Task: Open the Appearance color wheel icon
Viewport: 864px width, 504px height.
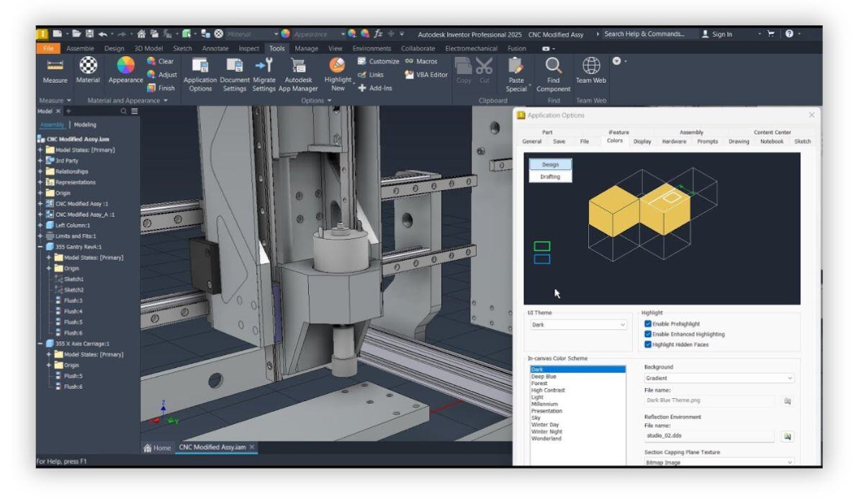Action: 125,66
